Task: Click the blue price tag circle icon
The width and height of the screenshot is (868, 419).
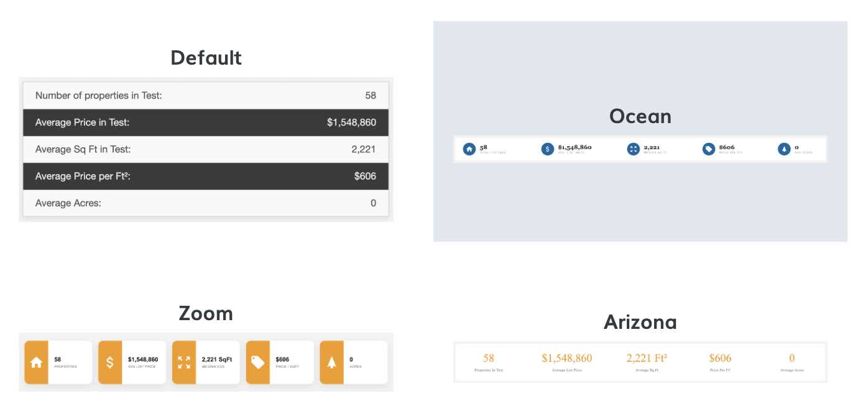Action: point(709,149)
